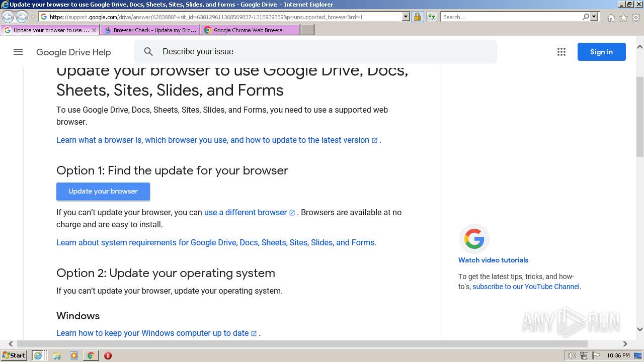This screenshot has height=362, width=644.
Task: Open 'Learn what a browser is' link
Action: pyautogui.click(x=217, y=140)
